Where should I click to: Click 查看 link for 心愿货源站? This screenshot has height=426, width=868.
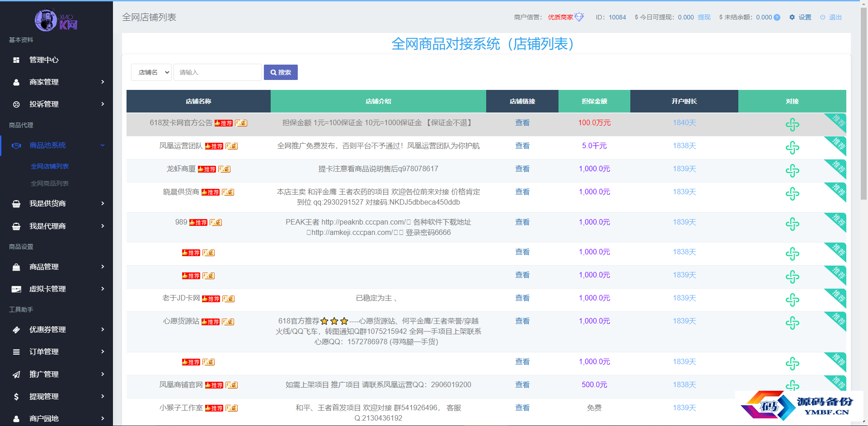pyautogui.click(x=522, y=321)
